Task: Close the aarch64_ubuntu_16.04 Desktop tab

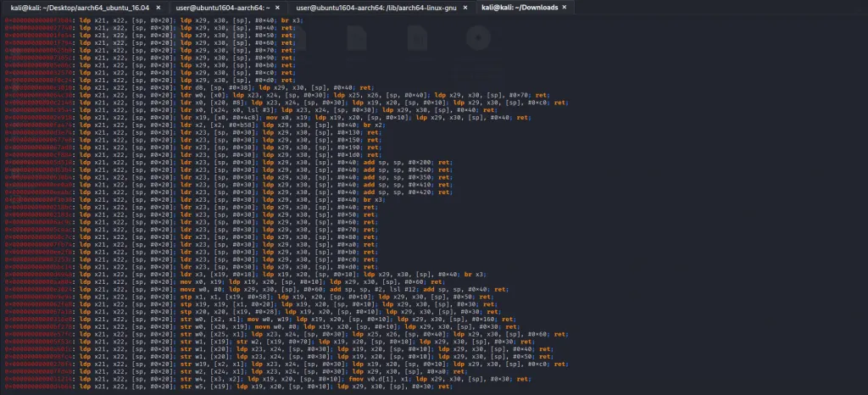Action: 159,8
